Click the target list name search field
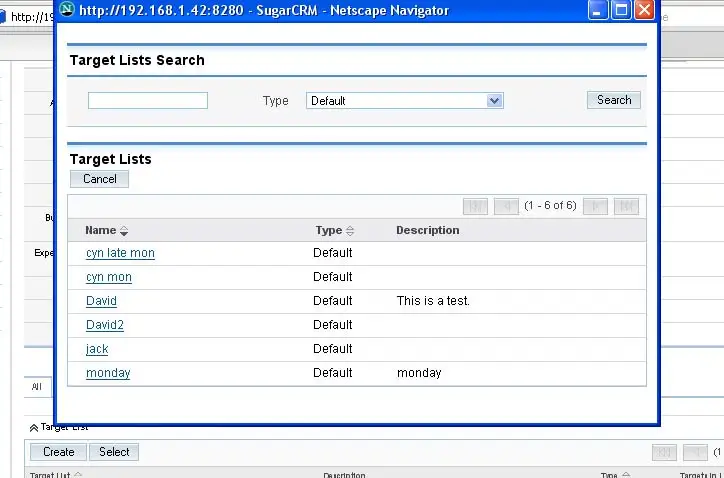Image resolution: width=724 pixels, height=478 pixels. click(x=148, y=101)
